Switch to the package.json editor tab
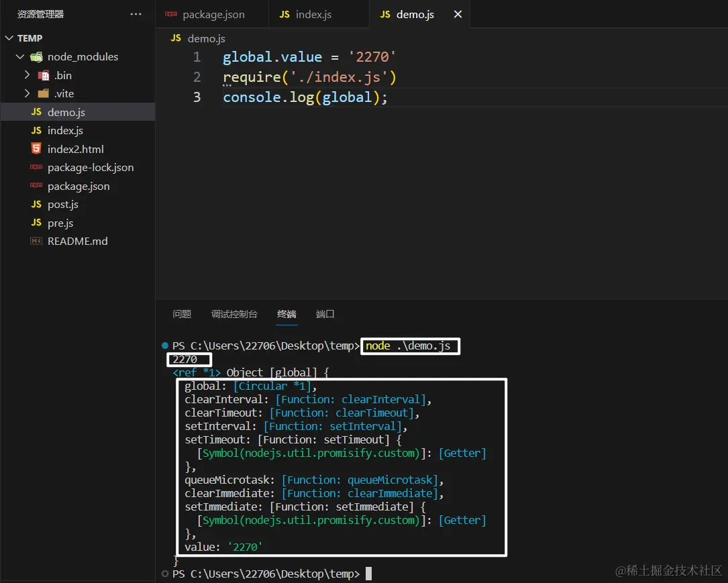 click(x=212, y=14)
